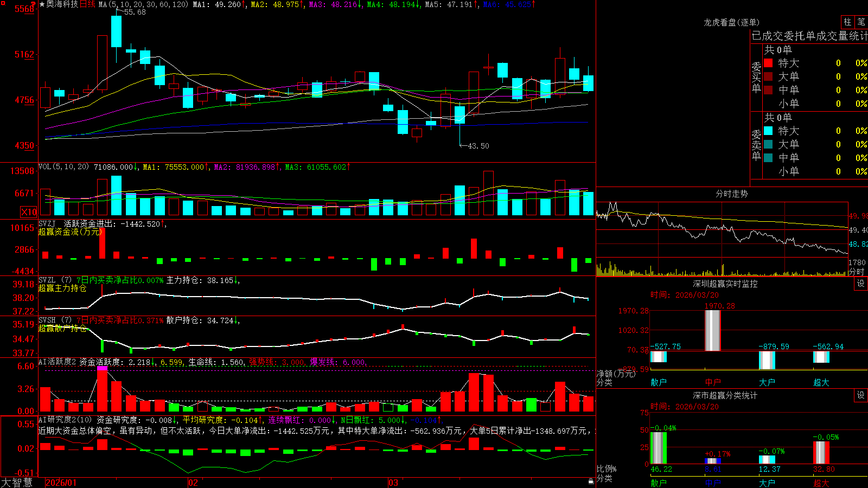Open SVZL (7) indicator label

tap(55, 280)
